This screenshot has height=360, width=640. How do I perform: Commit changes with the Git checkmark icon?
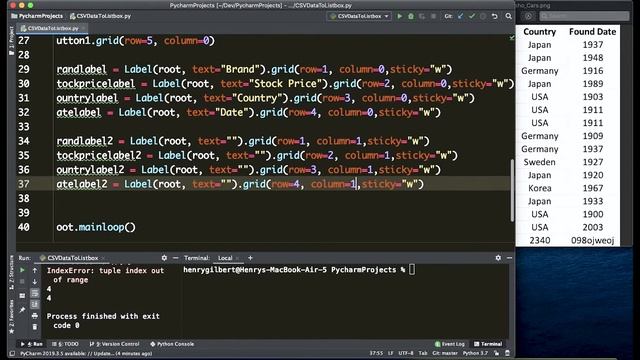point(472,16)
